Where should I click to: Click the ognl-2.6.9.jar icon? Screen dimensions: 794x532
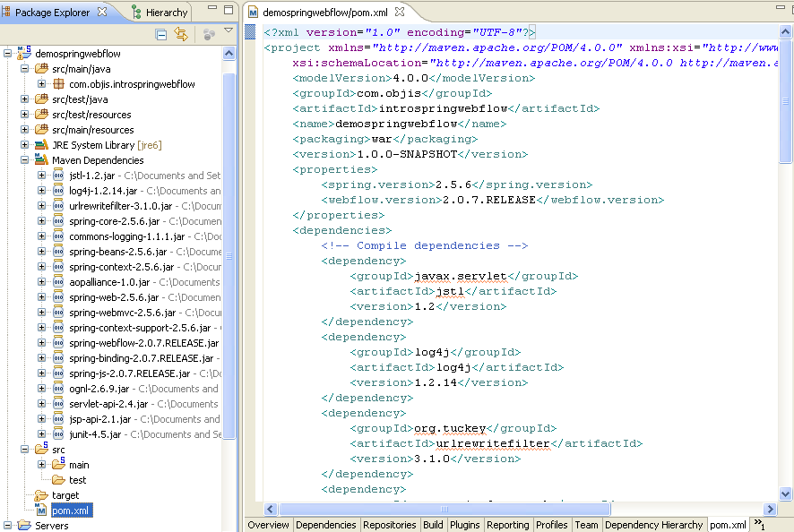click(x=58, y=388)
